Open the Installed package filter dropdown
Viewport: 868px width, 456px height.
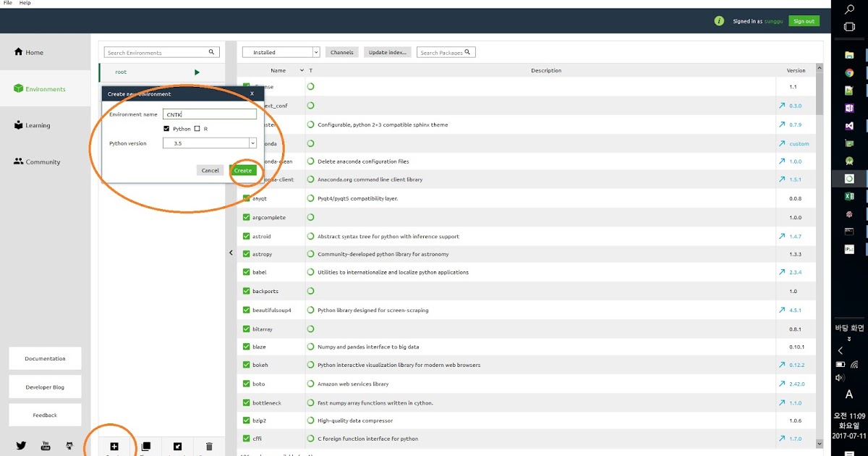coord(281,52)
